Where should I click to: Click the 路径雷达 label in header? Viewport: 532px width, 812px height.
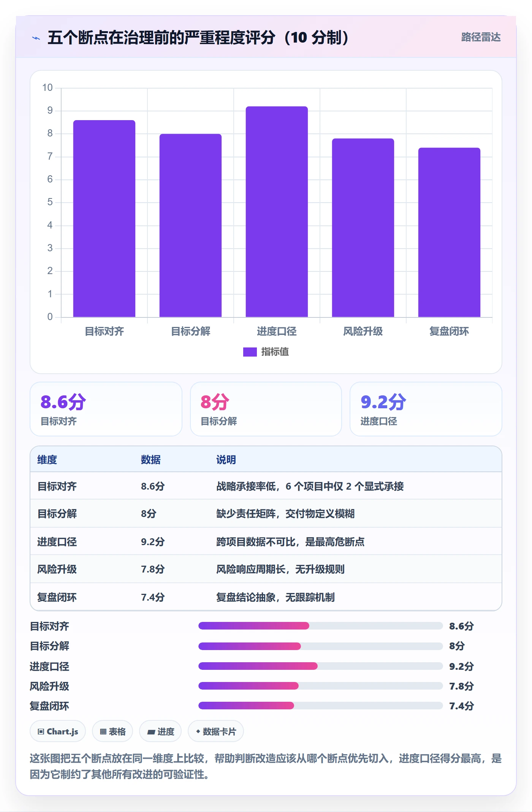(481, 37)
